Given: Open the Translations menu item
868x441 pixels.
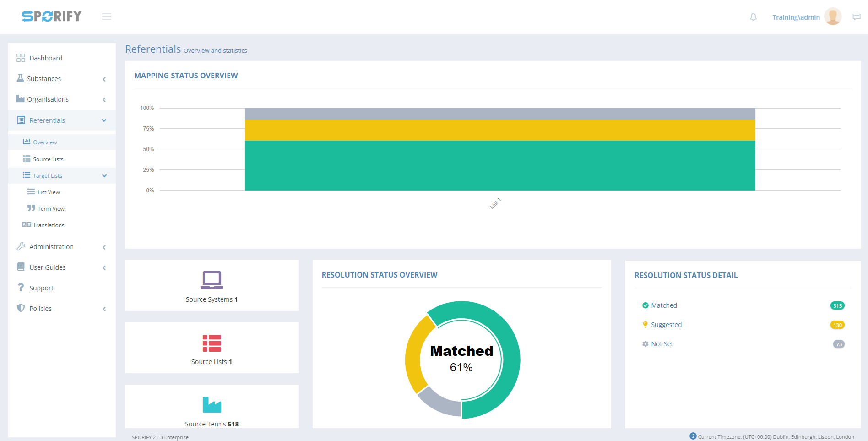Looking at the screenshot, I should pos(49,225).
